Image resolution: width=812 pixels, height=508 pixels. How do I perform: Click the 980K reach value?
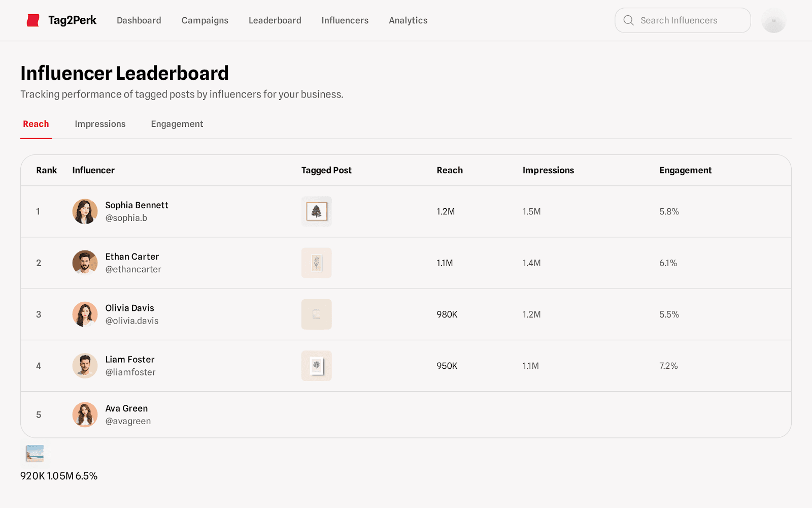447,314
